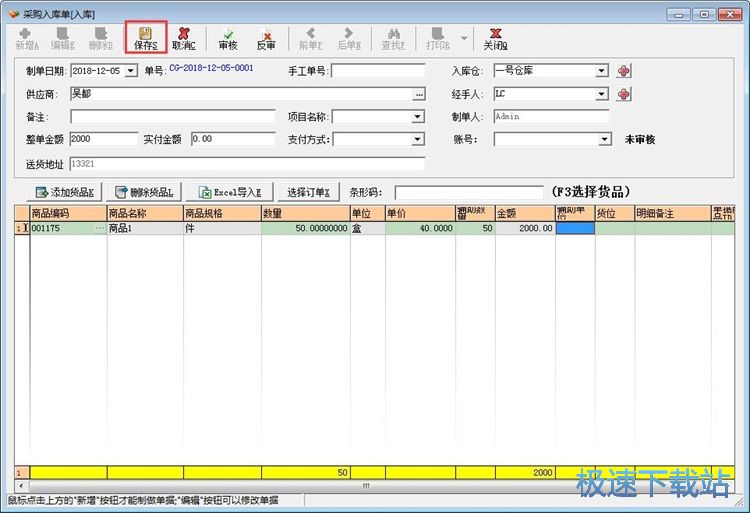Screen dimensions: 750x513
Task: Click the 商品编码 column header
Action: (x=68, y=213)
